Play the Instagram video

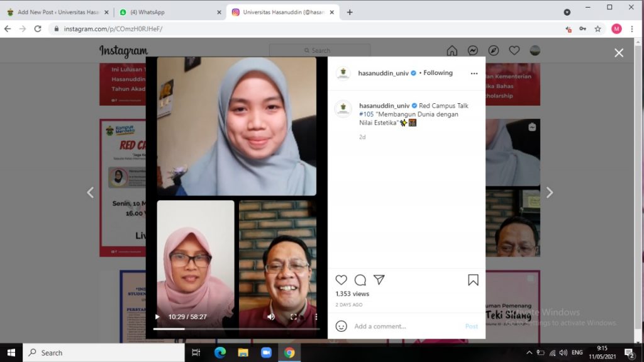(x=157, y=317)
